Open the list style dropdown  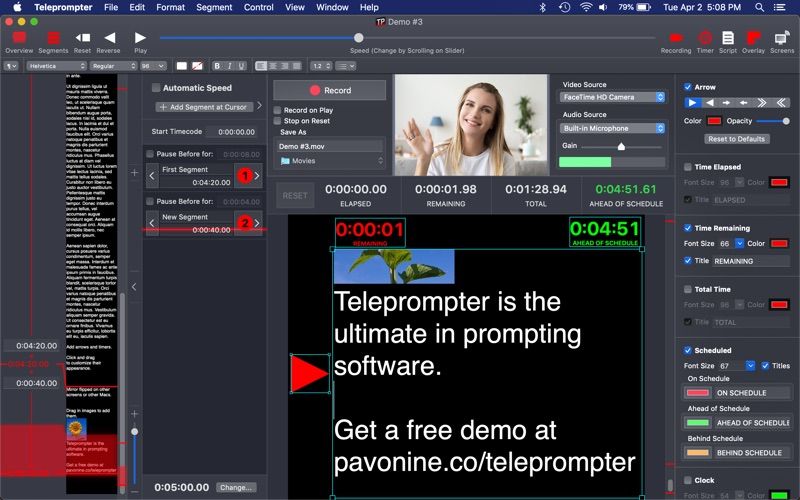coord(346,66)
